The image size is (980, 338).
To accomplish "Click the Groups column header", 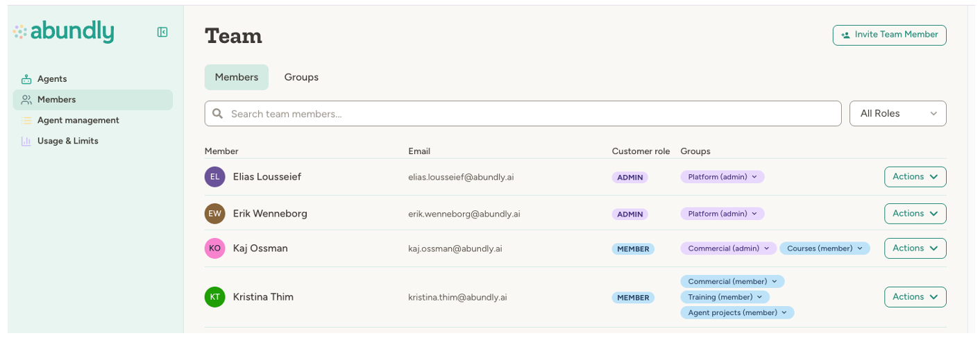I will click(695, 151).
